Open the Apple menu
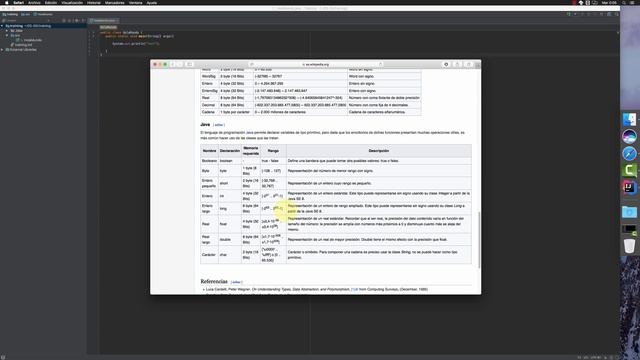This screenshot has height=360, width=640. pyautogui.click(x=7, y=2)
